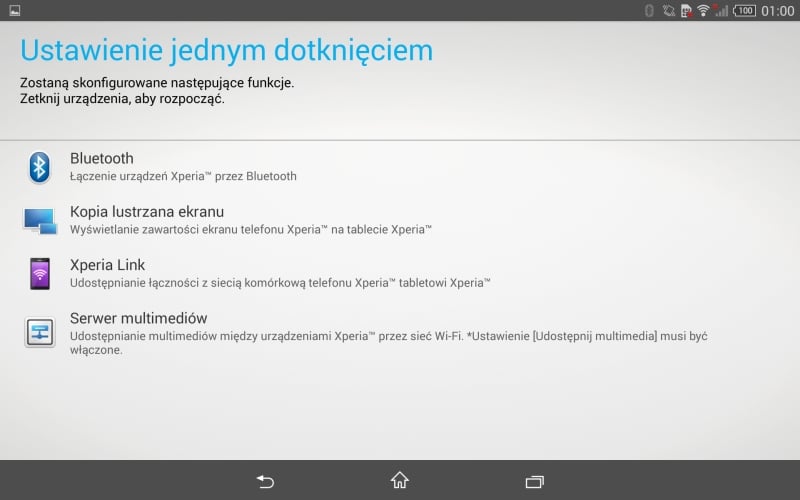Tap the 01:00 clock
The width and height of the screenshot is (800, 500).
[778, 11]
